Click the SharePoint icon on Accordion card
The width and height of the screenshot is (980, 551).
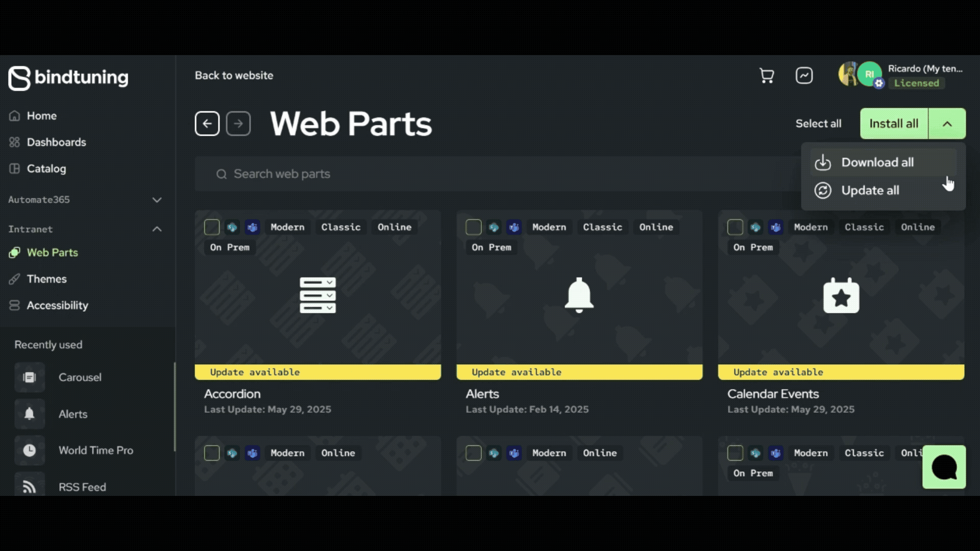pos(232,227)
